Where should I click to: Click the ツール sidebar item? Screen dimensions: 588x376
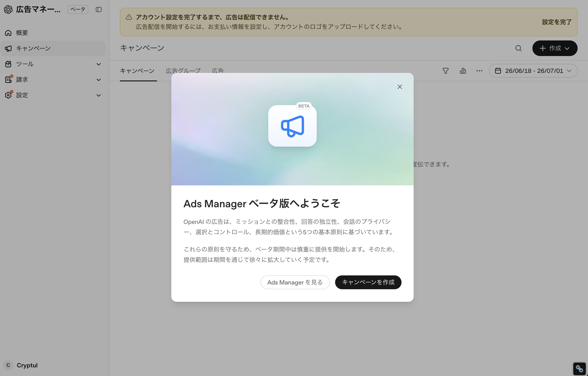[x=53, y=64]
